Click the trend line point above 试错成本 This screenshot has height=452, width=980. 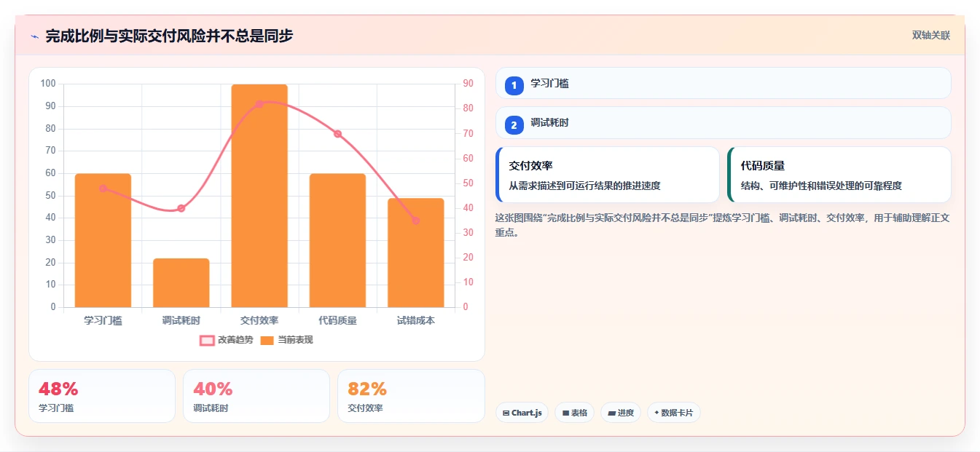415,221
